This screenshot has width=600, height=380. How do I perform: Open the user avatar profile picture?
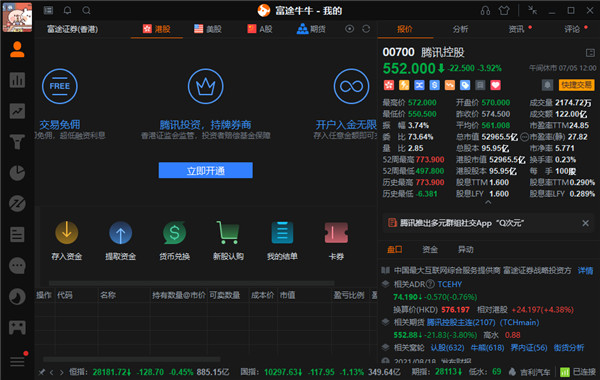point(17,17)
